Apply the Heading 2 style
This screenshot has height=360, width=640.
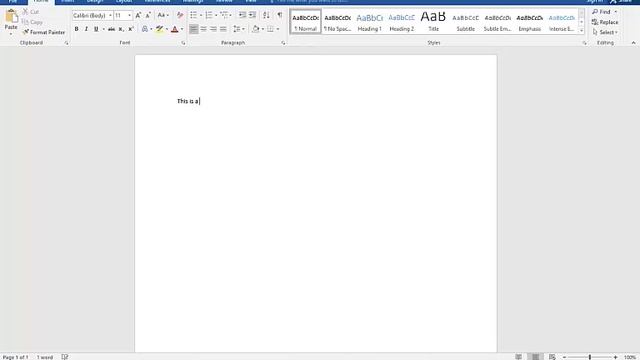(x=402, y=22)
